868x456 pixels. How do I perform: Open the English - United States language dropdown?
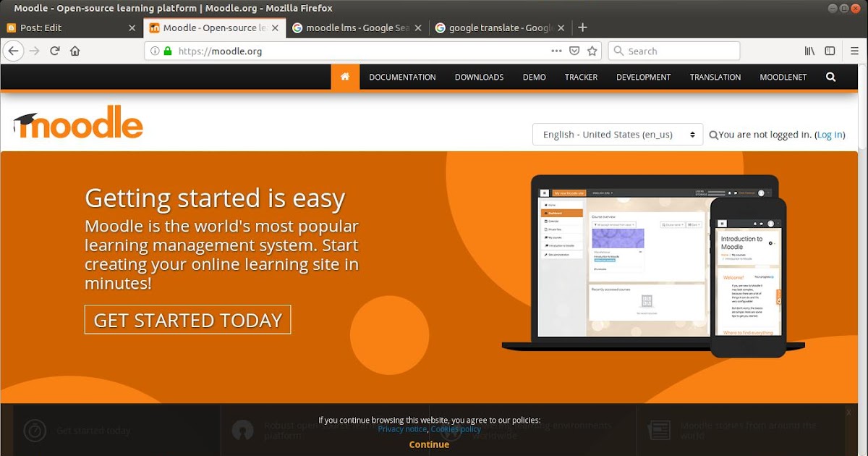pyautogui.click(x=617, y=134)
